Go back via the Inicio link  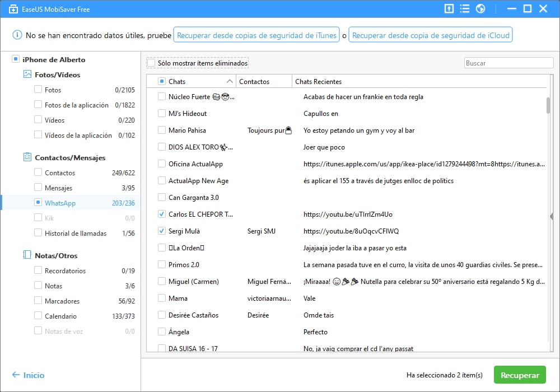[29, 375]
